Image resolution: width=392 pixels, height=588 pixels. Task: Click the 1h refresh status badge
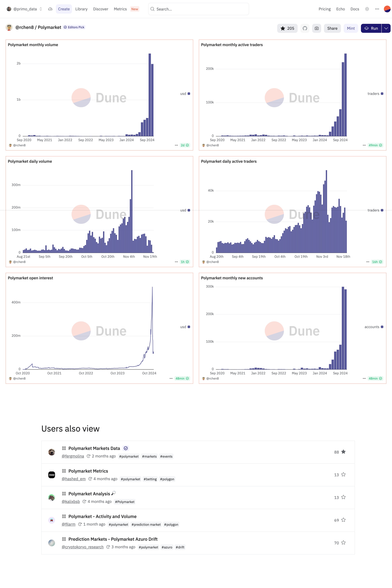pyautogui.click(x=185, y=262)
